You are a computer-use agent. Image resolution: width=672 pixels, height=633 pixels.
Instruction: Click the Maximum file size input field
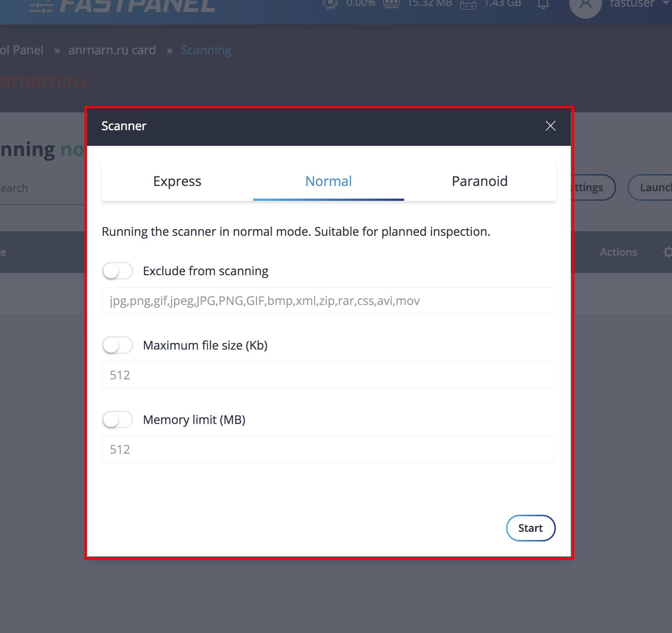329,375
